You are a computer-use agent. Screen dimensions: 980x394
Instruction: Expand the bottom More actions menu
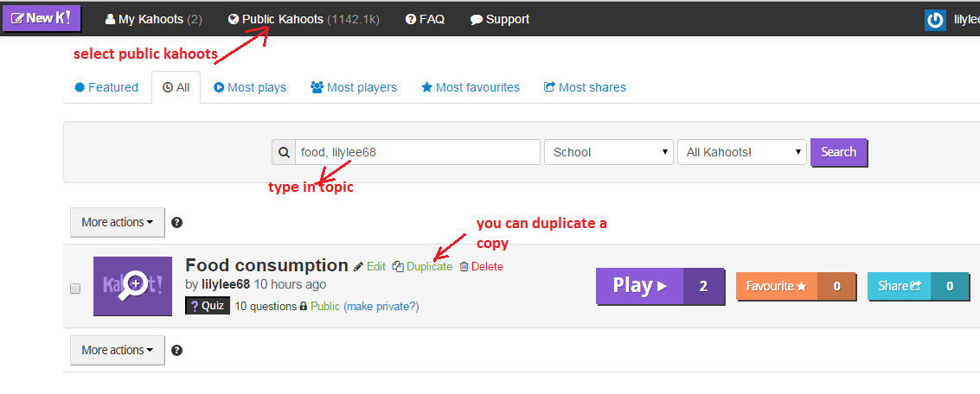click(x=118, y=350)
